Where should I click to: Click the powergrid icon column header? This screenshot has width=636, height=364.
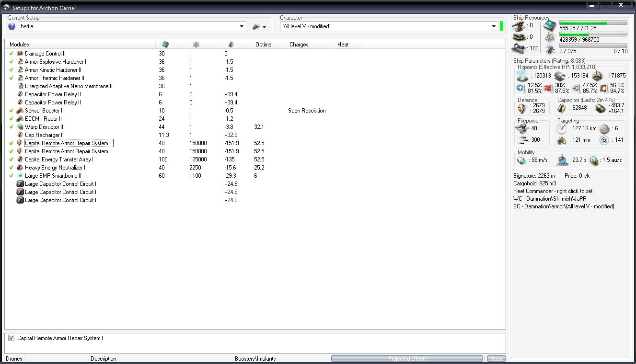[196, 45]
